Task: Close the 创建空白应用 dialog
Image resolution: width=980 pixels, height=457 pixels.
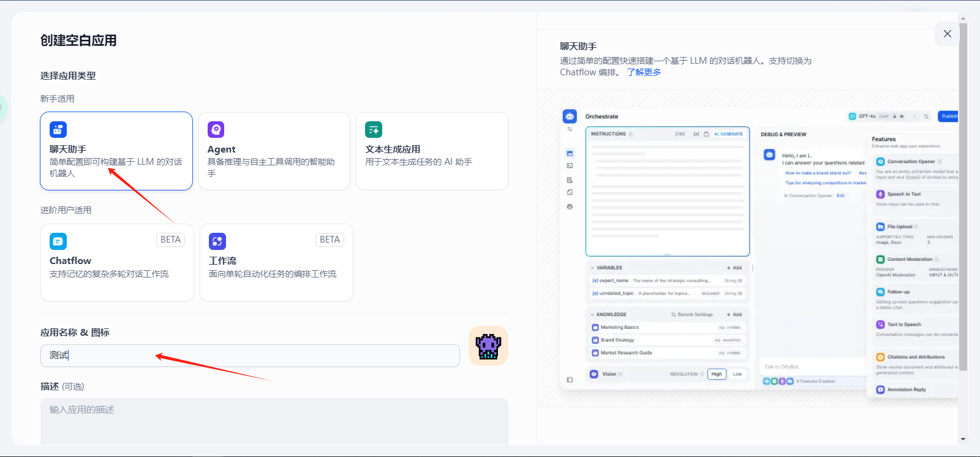Action: click(947, 34)
